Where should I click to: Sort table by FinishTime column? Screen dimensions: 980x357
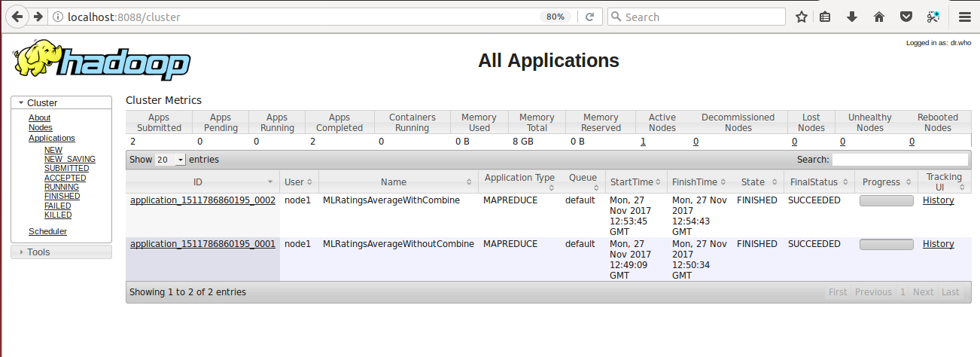tap(700, 182)
